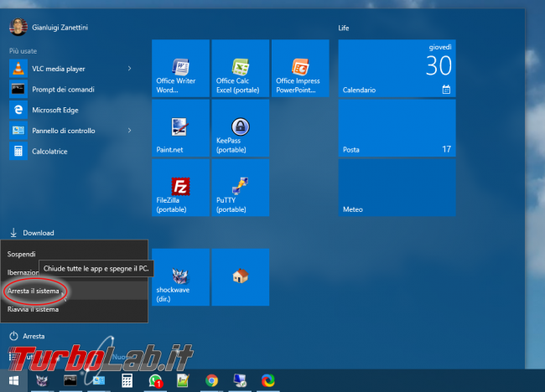545x392 pixels.
Task: Choose Ibernazione from the power menu
Action: [23, 272]
